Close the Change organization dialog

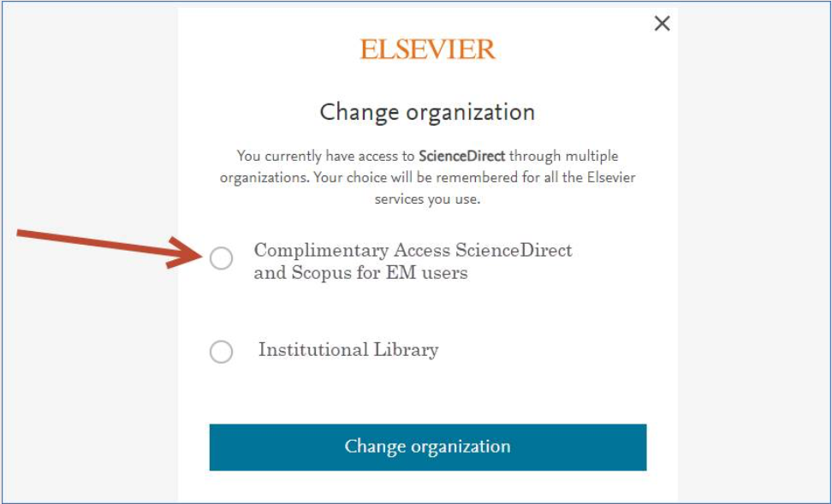point(662,23)
